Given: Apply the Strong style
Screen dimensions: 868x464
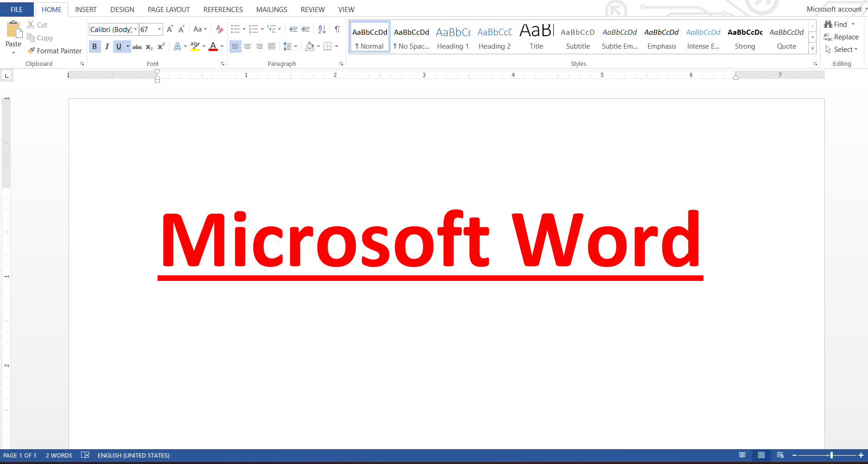Looking at the screenshot, I should pyautogui.click(x=745, y=37).
